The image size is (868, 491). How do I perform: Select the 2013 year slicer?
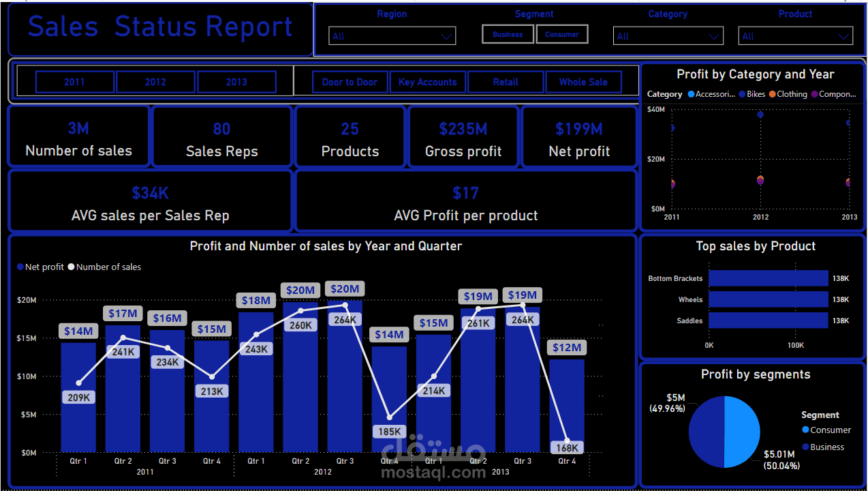[x=236, y=81]
